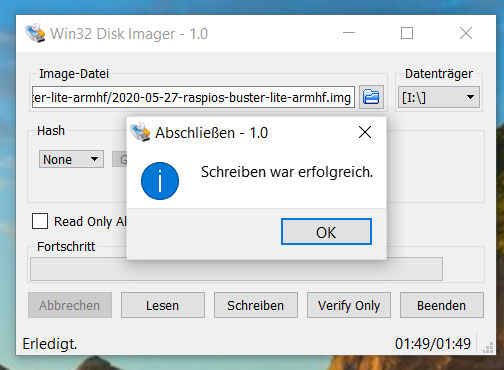The image size is (504, 370).
Task: Click the Lesen button
Action: click(x=163, y=305)
